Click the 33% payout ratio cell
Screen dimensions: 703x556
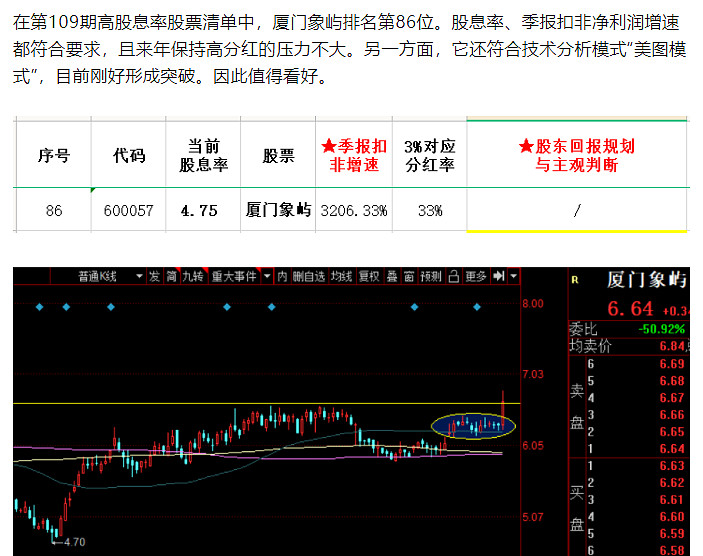pos(430,210)
